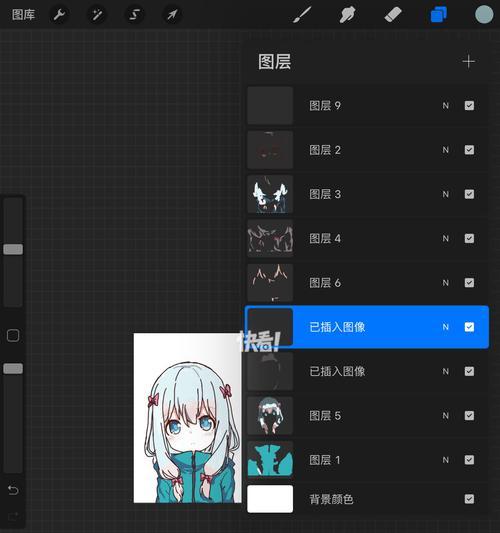
Task: Hide 图层 9 using its checkbox
Action: pos(469,105)
